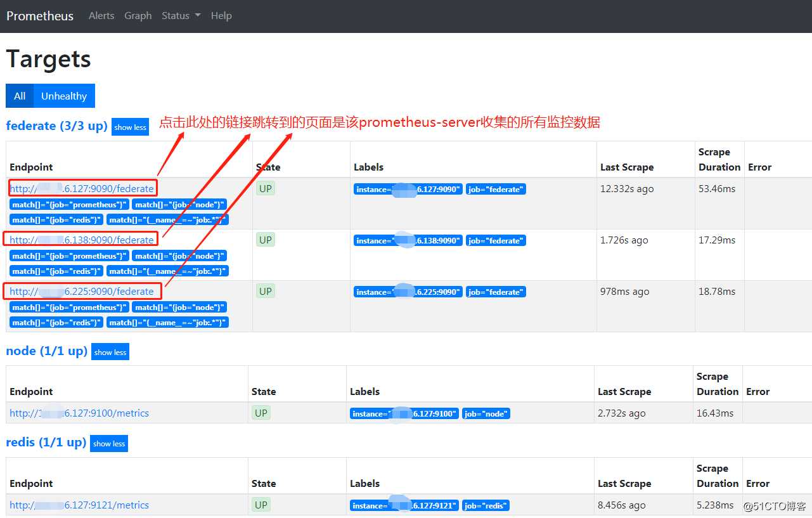
Task: Open the Graph page
Action: click(x=138, y=16)
